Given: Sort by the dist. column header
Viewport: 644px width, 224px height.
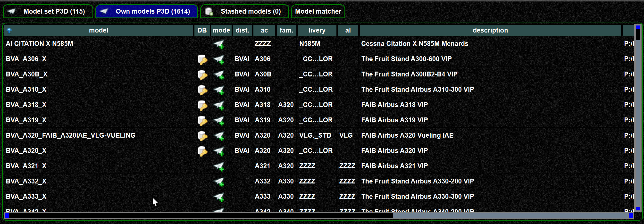Looking at the screenshot, I should 242,30.
